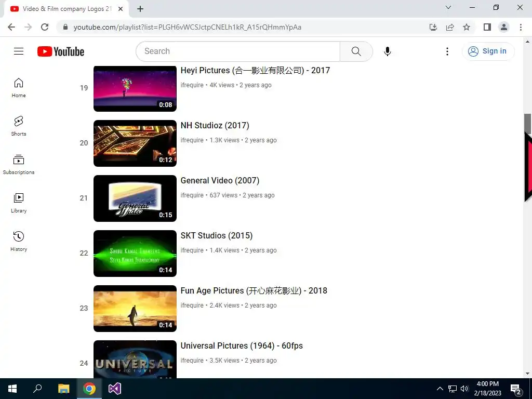Click the address bar URL

[x=187, y=27]
